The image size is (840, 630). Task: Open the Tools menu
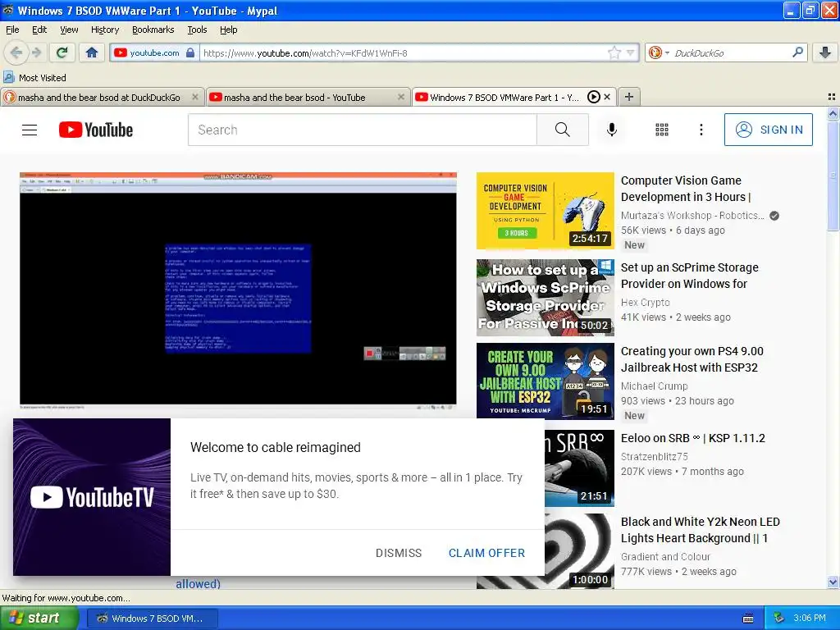point(197,30)
